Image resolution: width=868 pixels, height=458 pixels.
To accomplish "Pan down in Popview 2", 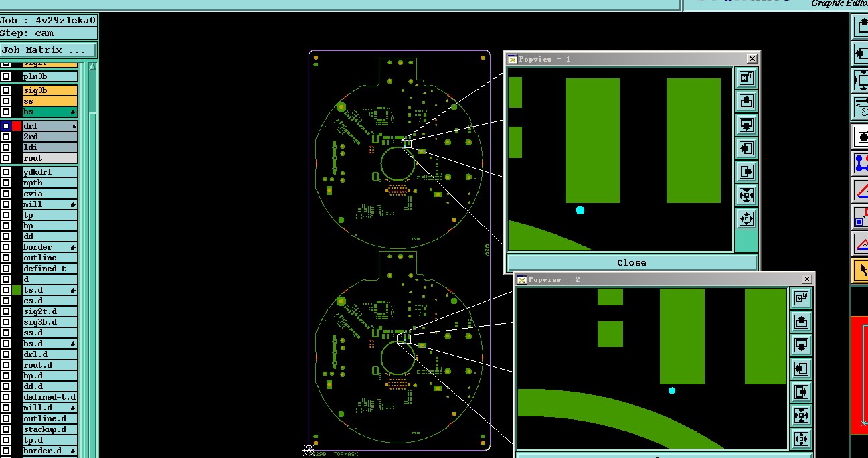I will coord(801,345).
